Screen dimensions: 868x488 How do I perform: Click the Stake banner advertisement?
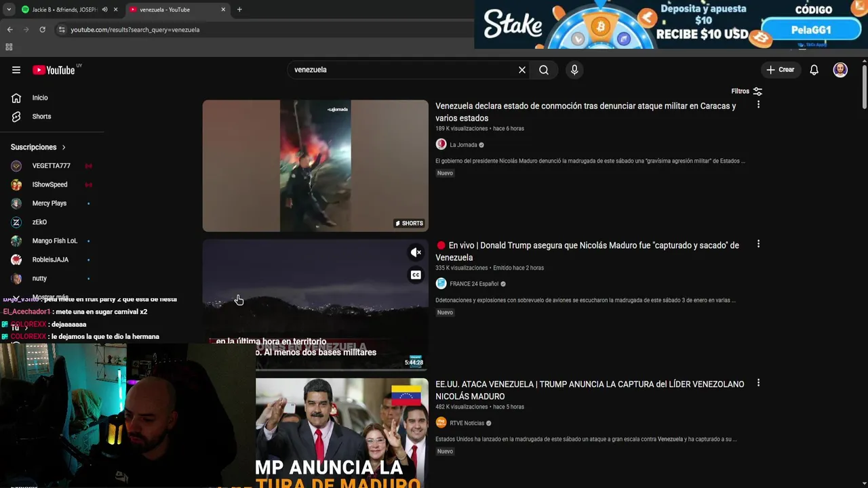[671, 24]
